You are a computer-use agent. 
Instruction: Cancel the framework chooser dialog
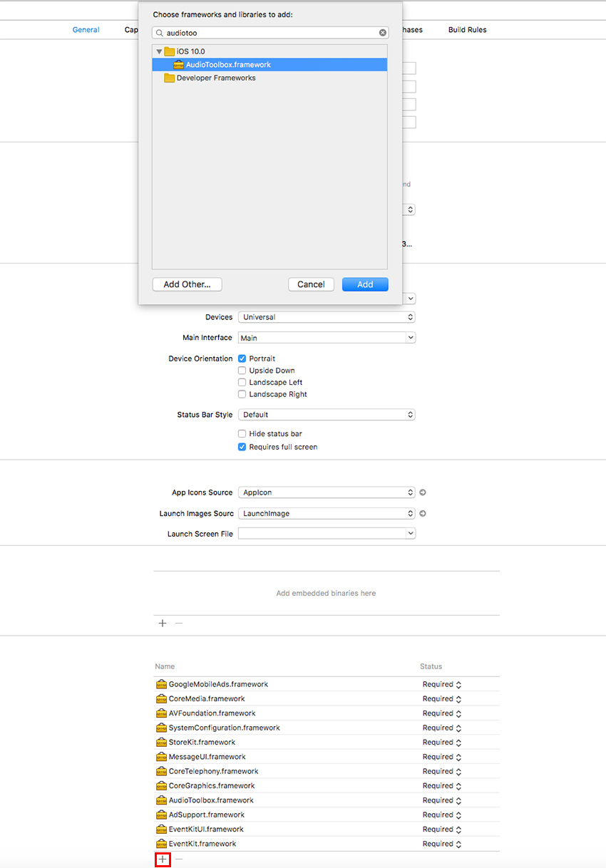click(311, 284)
